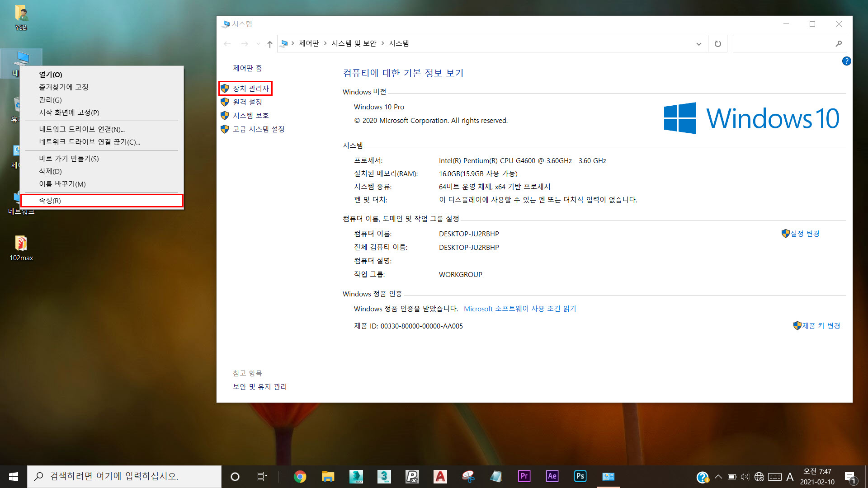Open 고급 시스템 설정 in sidebar

(258, 129)
